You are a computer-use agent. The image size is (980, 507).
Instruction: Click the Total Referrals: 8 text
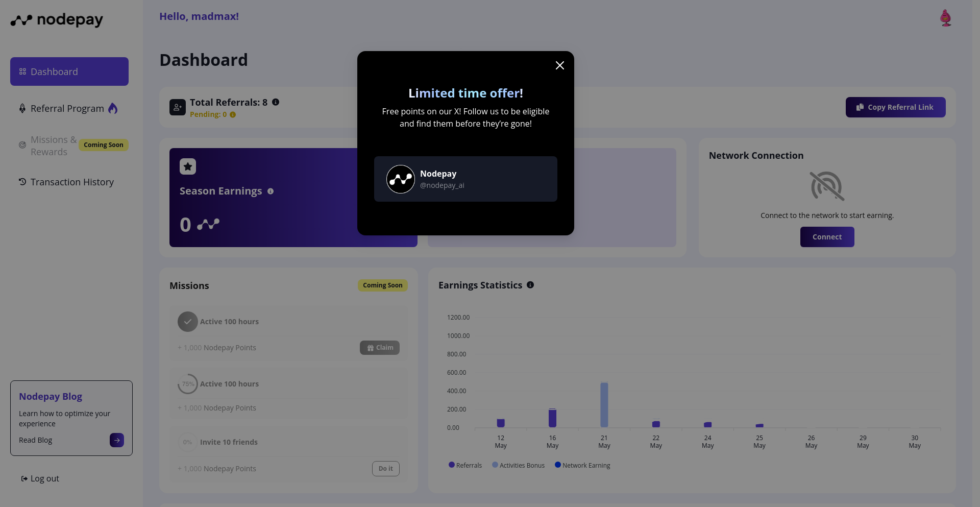pos(229,103)
